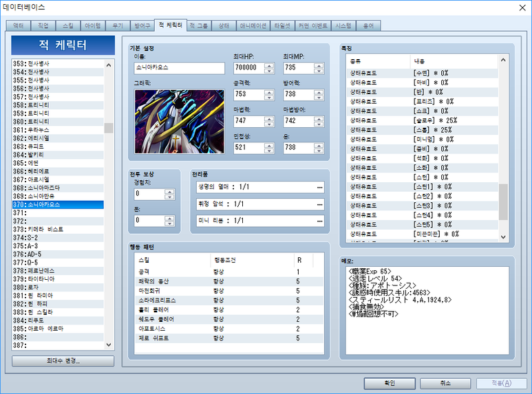The width and height of the screenshot is (532, 394).
Task: Click the 민첩성 field 521
Action: [249, 148]
